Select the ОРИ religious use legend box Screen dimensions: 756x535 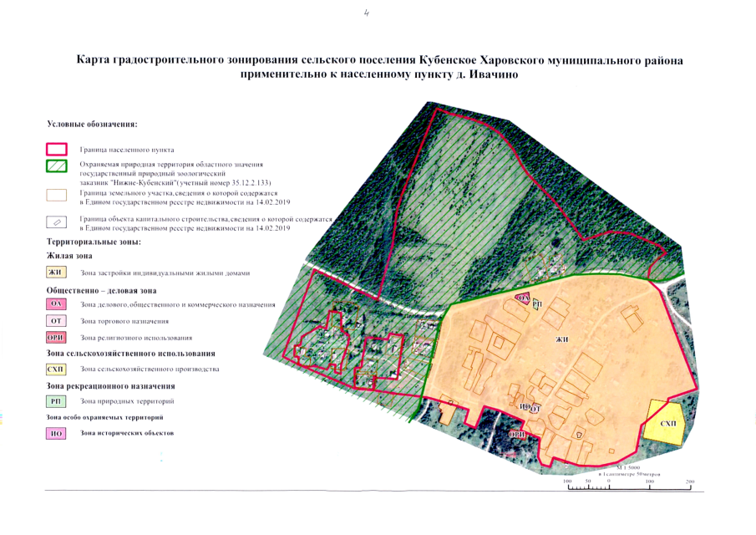click(56, 338)
